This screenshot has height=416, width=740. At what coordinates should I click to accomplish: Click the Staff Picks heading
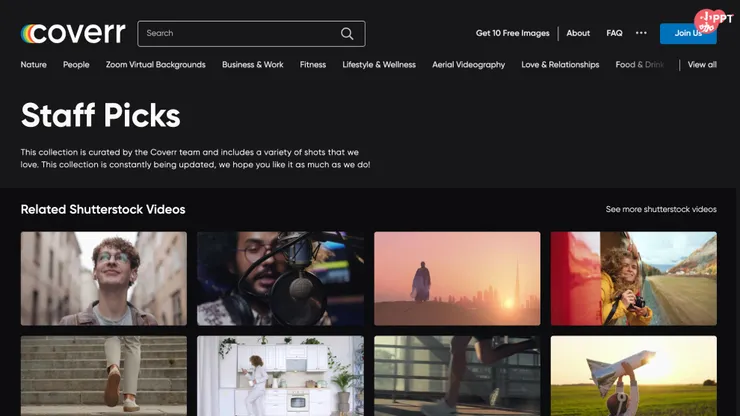tap(101, 115)
